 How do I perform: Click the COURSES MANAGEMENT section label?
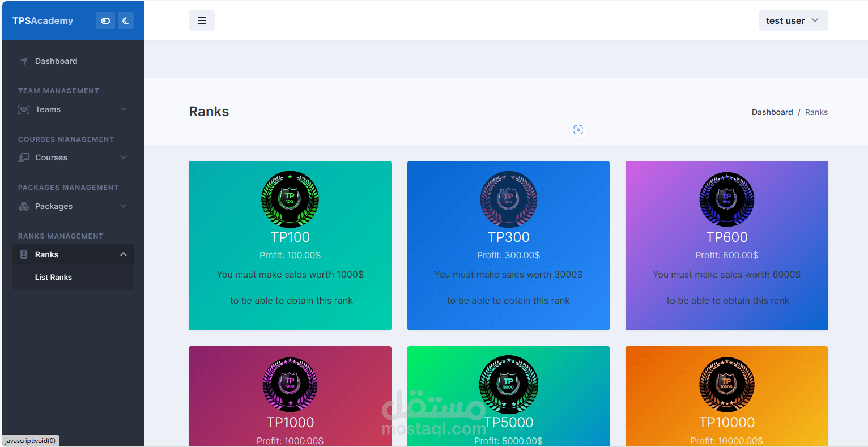[x=66, y=139]
